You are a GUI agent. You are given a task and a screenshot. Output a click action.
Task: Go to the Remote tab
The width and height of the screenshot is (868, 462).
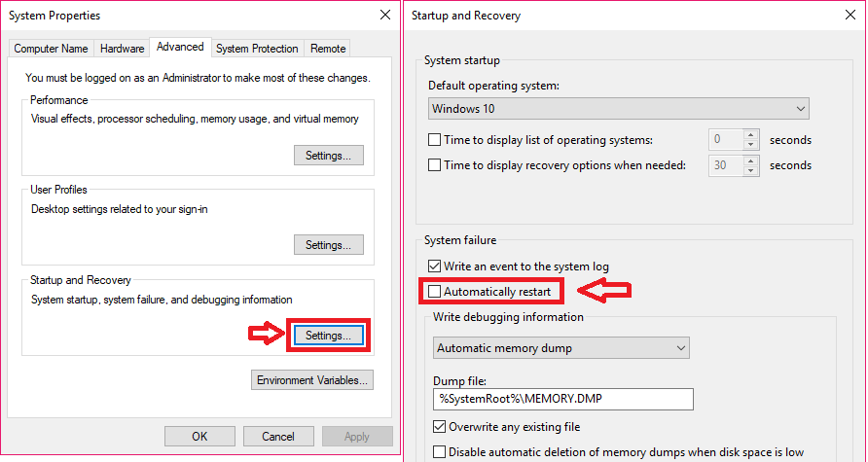328,49
